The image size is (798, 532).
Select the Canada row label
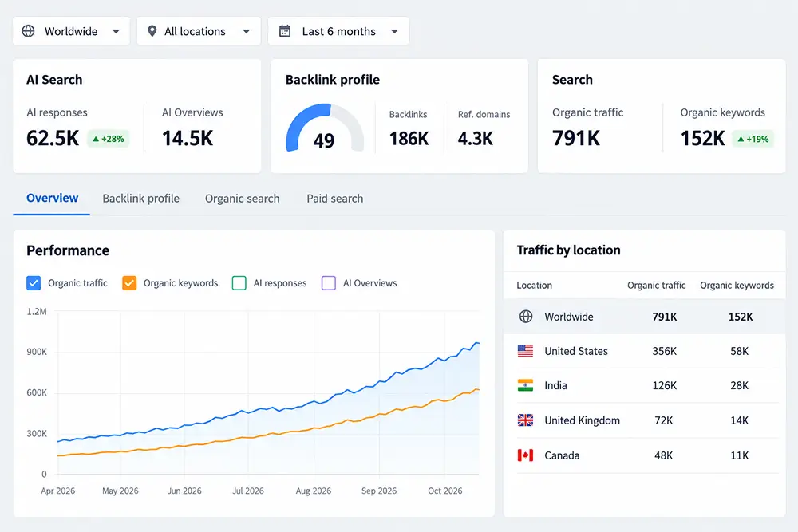tap(562, 455)
